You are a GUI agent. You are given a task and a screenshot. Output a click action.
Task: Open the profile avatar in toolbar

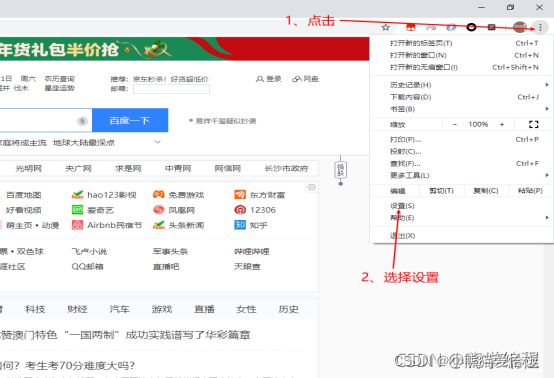[x=520, y=27]
